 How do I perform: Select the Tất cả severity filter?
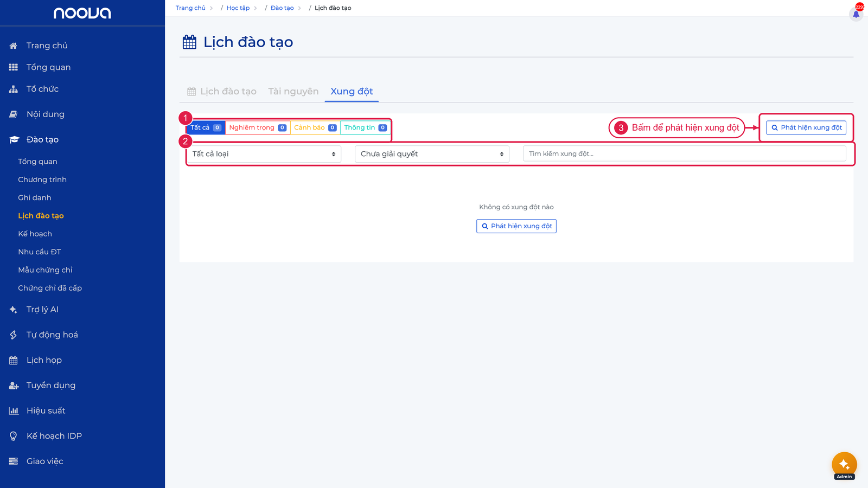206,127
